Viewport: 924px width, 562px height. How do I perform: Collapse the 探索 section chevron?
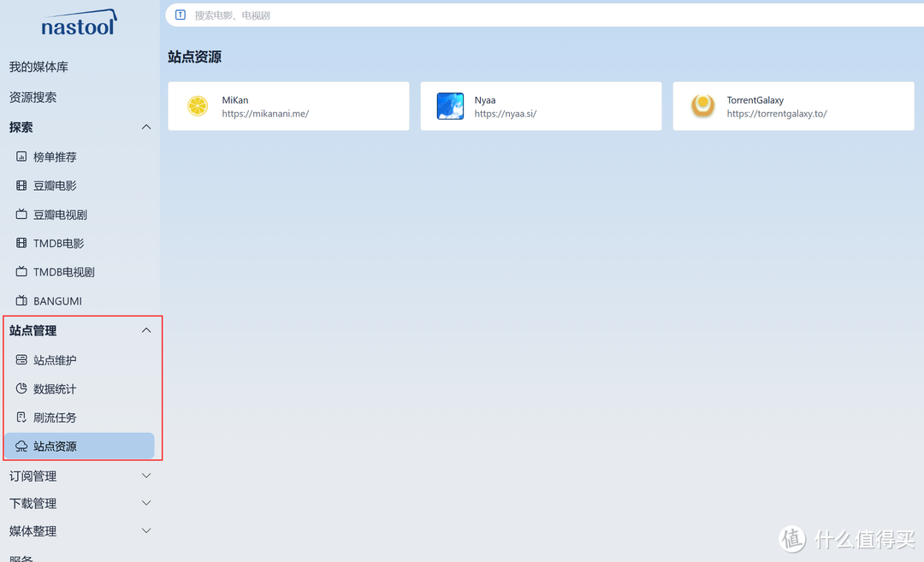coord(146,127)
